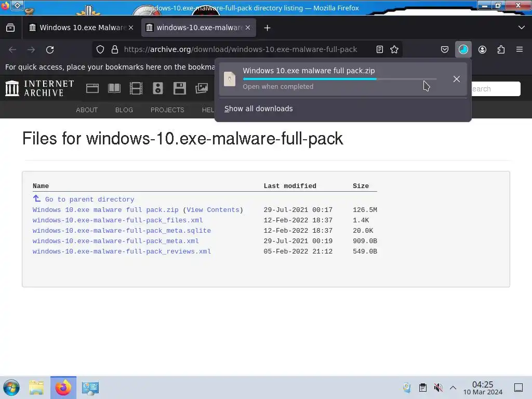Screen dimensions: 532x399
Task: Open the Audio (speaker) icon
Action: [x=158, y=88]
